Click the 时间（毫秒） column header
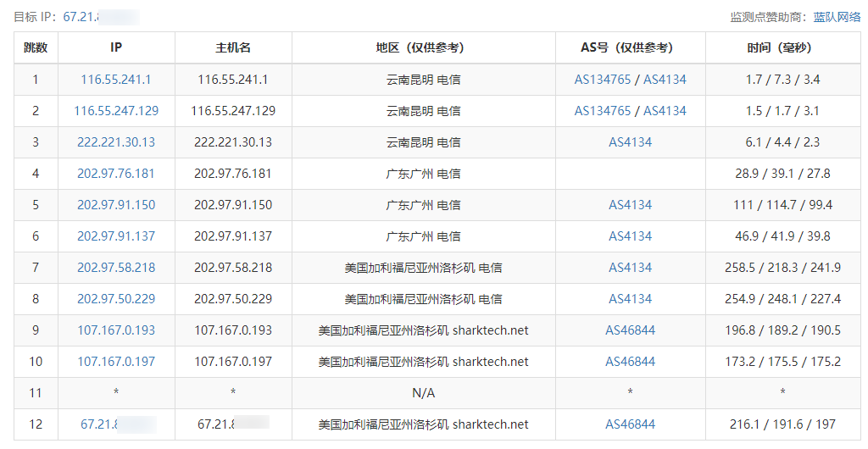The width and height of the screenshot is (868, 449). point(782,47)
